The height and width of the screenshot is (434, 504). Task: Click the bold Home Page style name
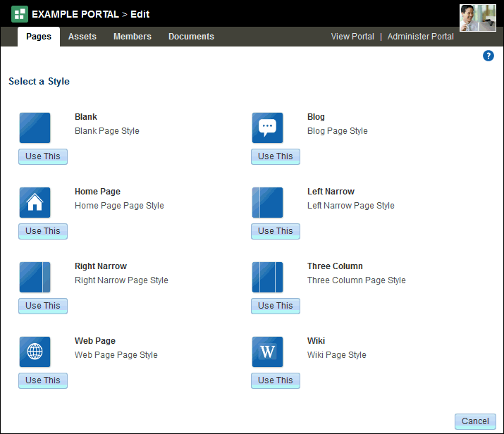click(97, 192)
